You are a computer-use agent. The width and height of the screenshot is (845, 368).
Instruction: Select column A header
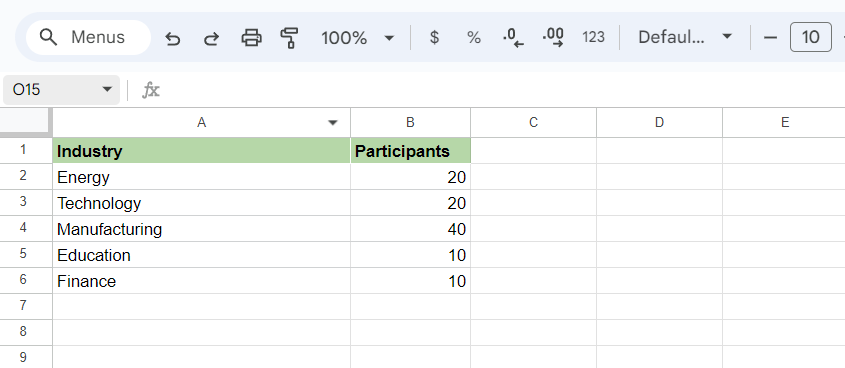(x=202, y=123)
